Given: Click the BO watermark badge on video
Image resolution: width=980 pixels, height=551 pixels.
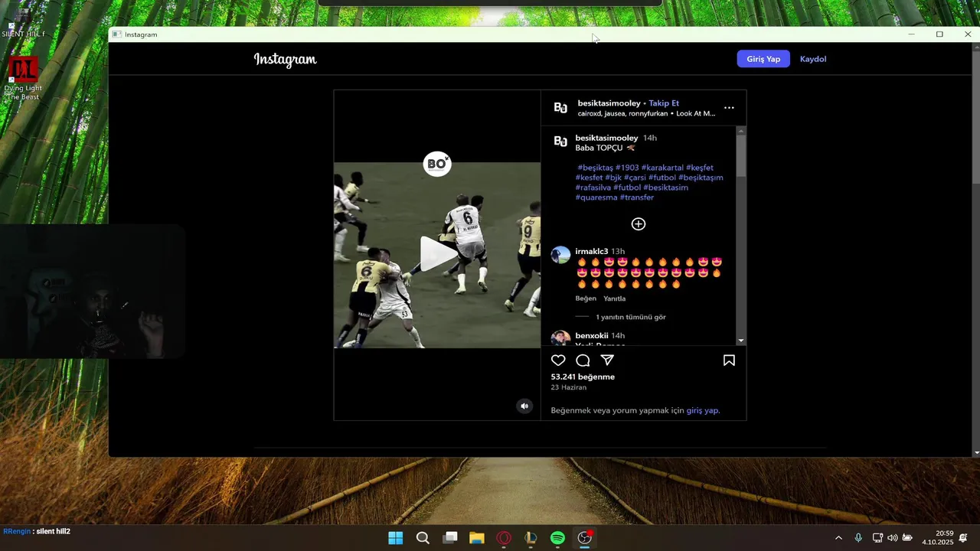Looking at the screenshot, I should [x=437, y=164].
